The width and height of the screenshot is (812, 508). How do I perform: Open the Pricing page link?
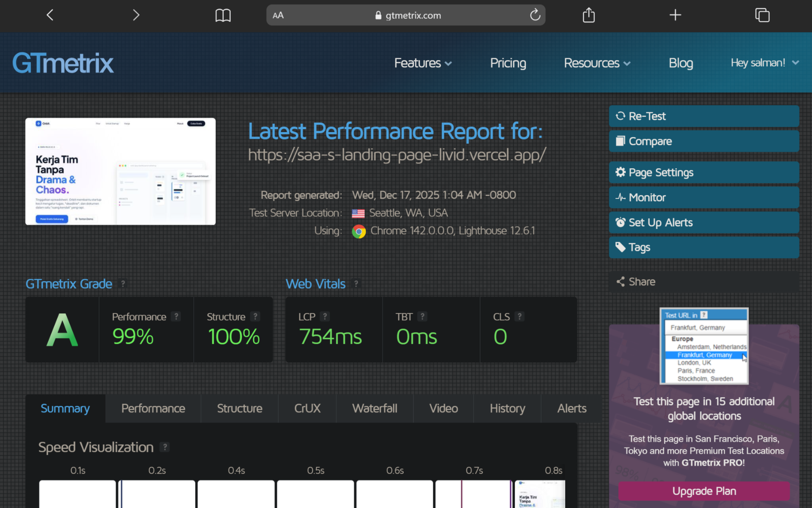[x=508, y=63]
